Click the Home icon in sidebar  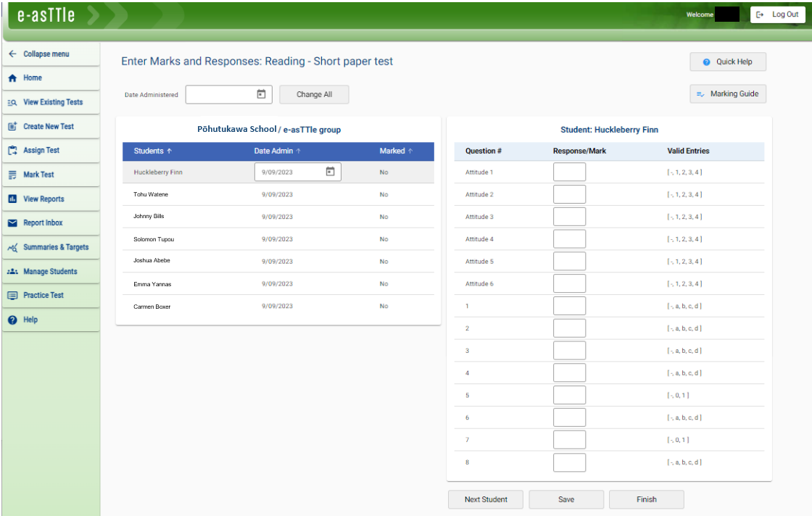click(x=12, y=78)
